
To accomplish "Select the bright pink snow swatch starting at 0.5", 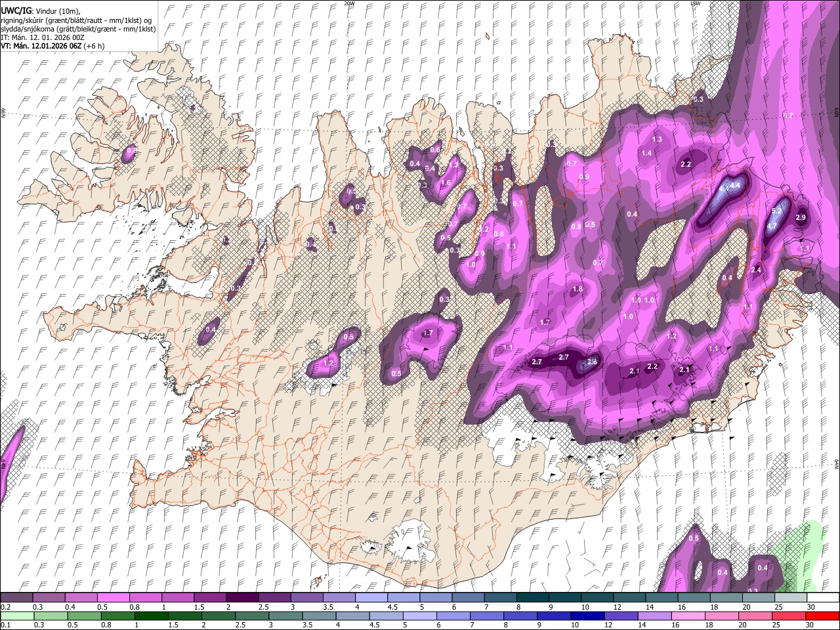I will pos(113,597).
